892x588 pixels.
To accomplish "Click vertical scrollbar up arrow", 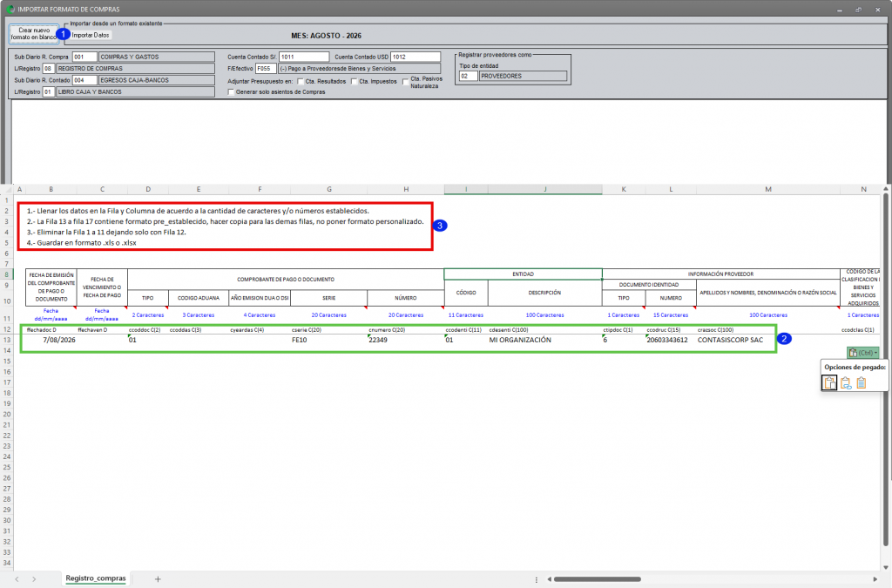I will (x=886, y=189).
